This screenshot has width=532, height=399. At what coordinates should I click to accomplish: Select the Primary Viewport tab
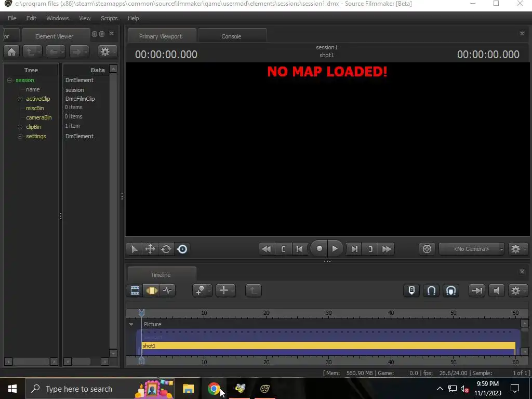pos(161,36)
